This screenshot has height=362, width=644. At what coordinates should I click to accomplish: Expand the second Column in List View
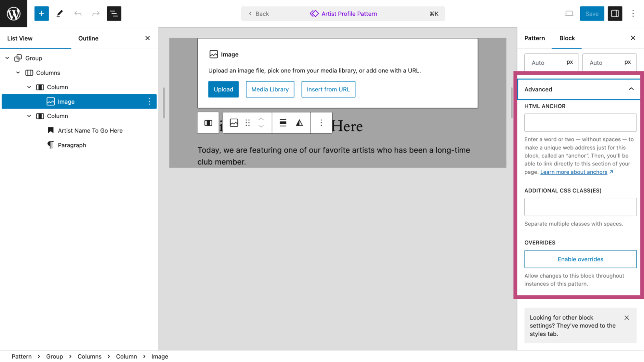29,116
